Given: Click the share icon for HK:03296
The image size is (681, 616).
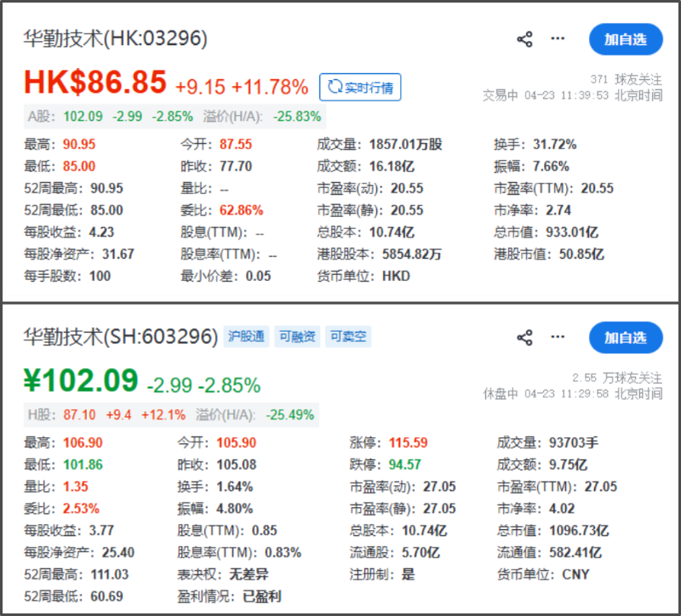Looking at the screenshot, I should (524, 39).
